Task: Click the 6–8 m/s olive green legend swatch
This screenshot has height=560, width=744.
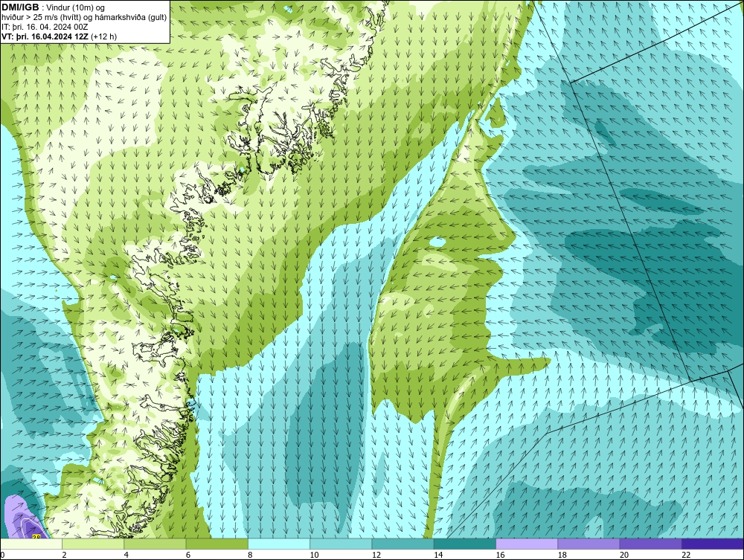Action: 217,544
